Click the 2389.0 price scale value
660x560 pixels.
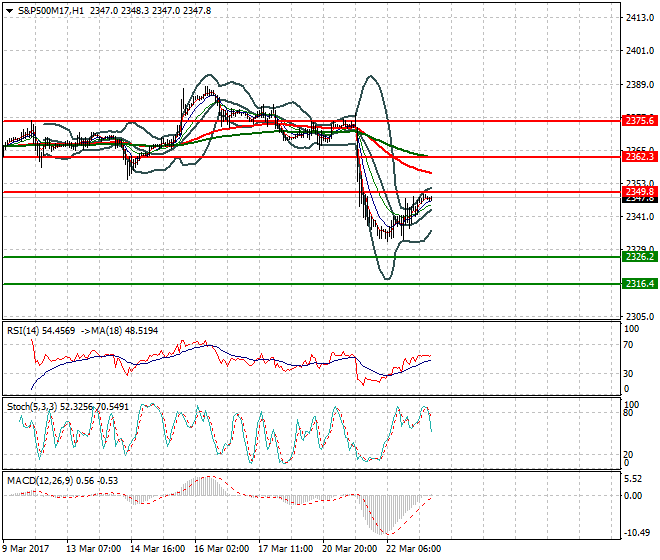(x=640, y=85)
